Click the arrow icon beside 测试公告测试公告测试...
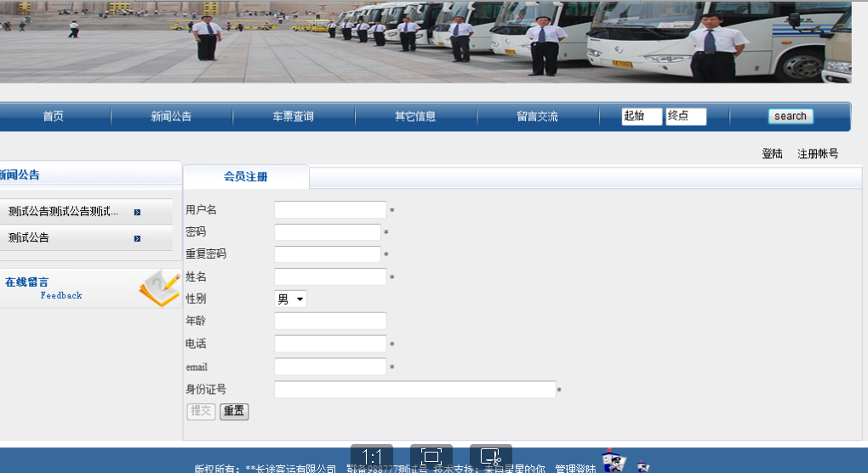This screenshot has height=473, width=868. point(137,212)
